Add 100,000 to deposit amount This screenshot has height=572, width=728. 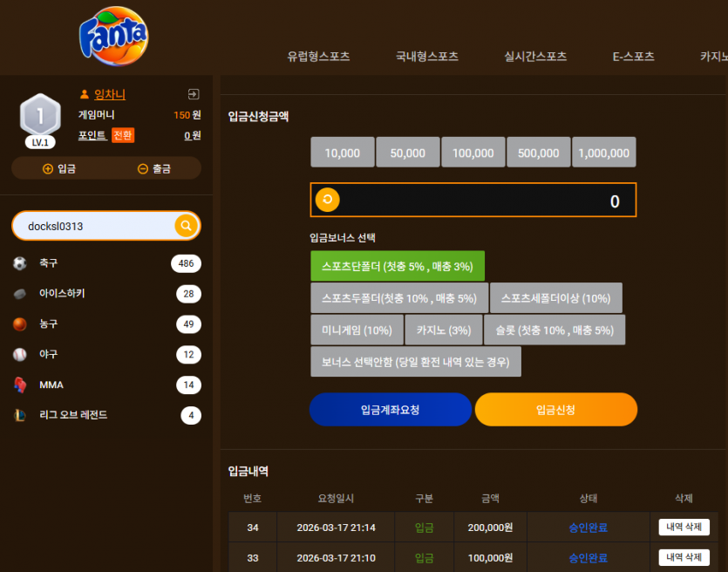pos(473,153)
